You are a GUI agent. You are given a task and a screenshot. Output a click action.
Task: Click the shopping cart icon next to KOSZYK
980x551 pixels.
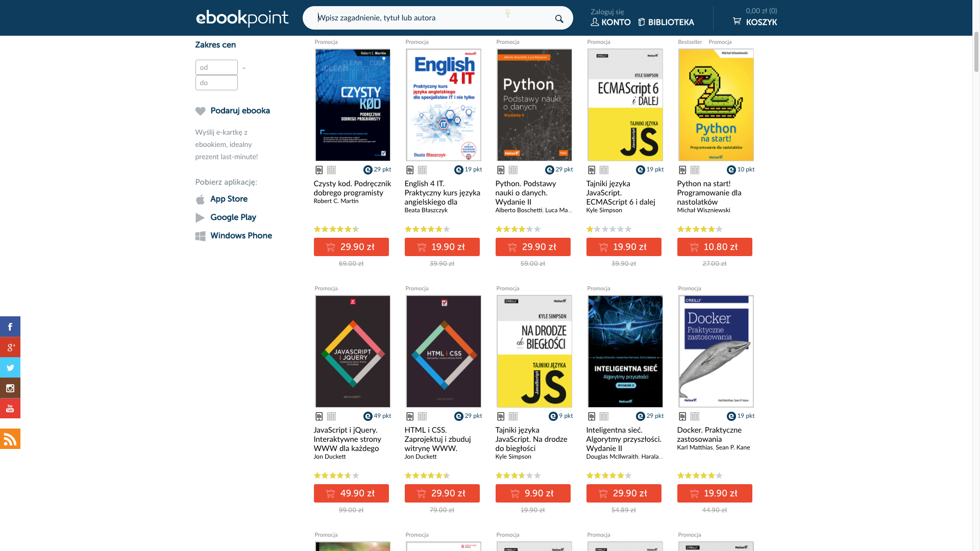pyautogui.click(x=737, y=21)
